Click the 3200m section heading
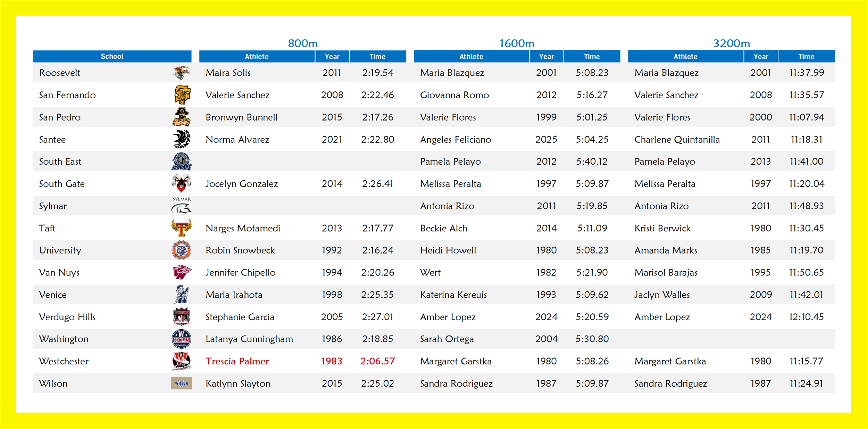Screen dimensions: 868x429 pyautogui.click(x=731, y=43)
